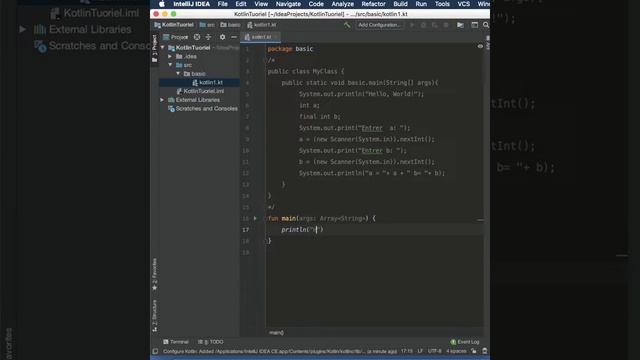This screenshot has width=640, height=360.
Task: Select the kotlin1.kt editor tab
Action: (260, 37)
